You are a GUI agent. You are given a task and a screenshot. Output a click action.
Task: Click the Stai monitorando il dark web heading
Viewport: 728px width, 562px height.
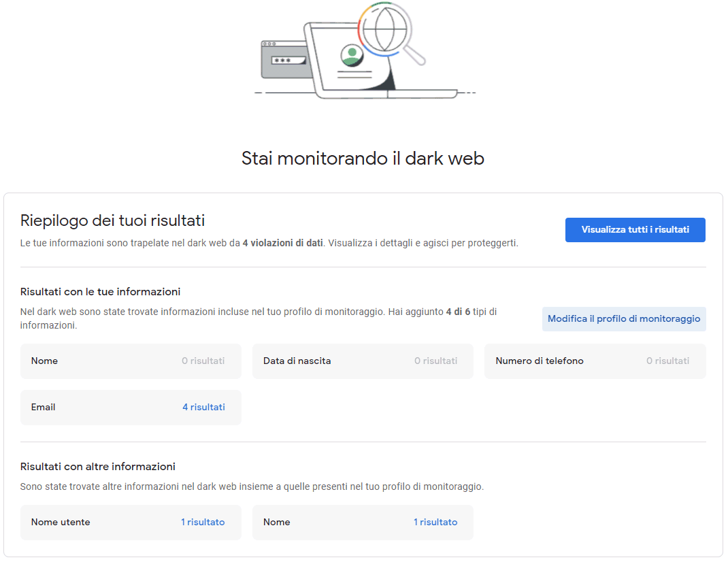click(363, 159)
